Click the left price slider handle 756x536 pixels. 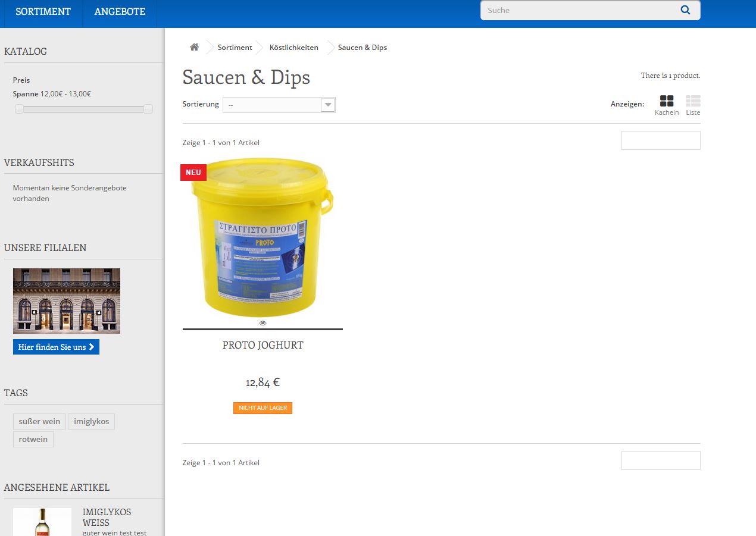(19, 109)
